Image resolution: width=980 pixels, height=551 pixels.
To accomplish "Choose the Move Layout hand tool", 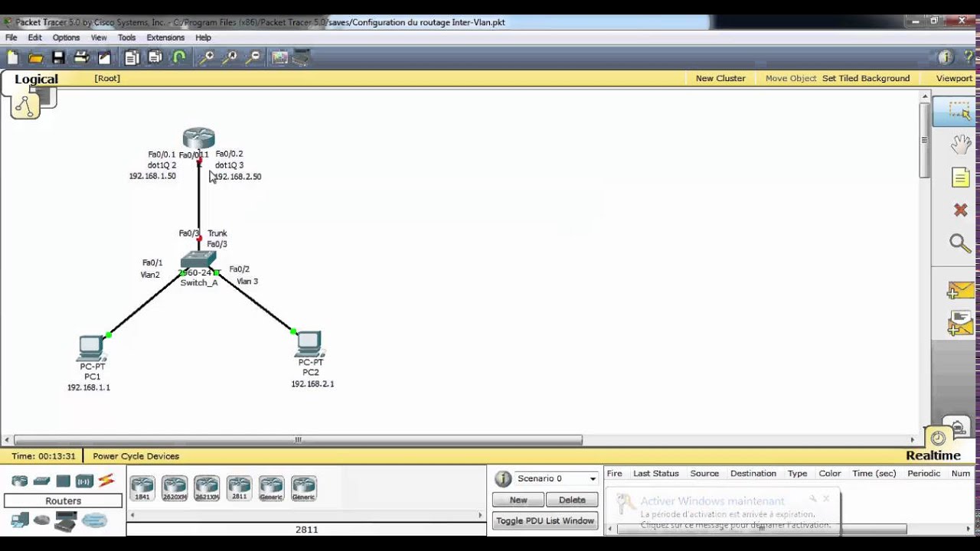I will click(960, 145).
